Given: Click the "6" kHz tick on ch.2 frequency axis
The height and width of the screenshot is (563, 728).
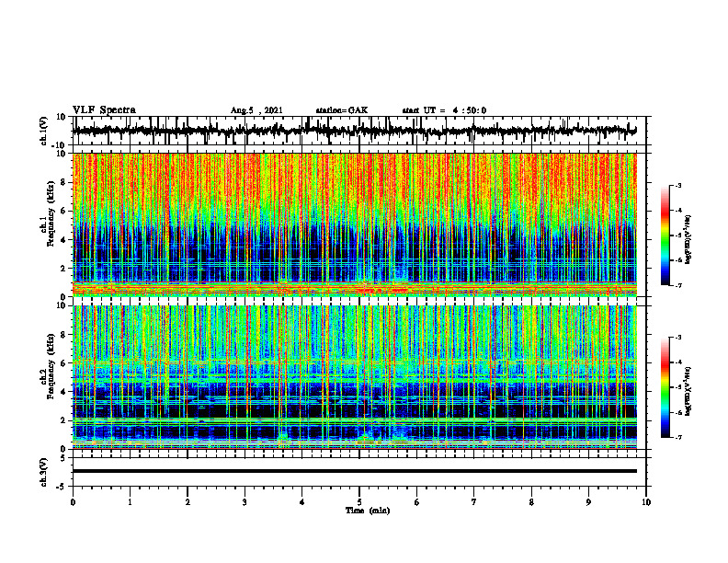Looking at the screenshot, I should pos(63,363).
